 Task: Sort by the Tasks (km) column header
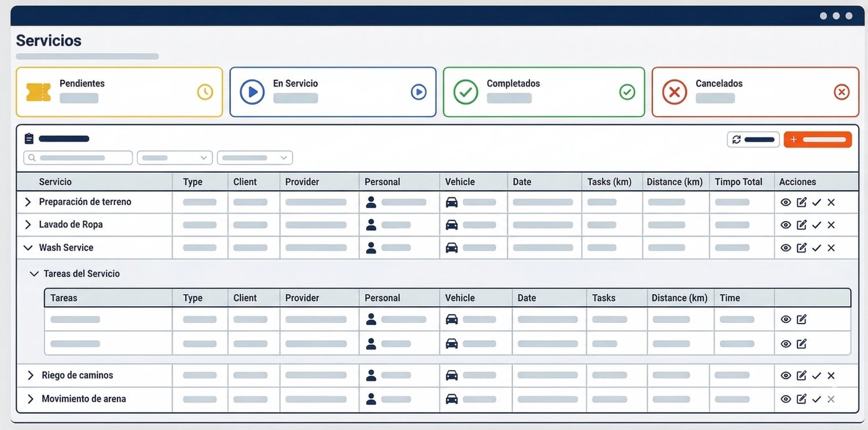tap(609, 182)
